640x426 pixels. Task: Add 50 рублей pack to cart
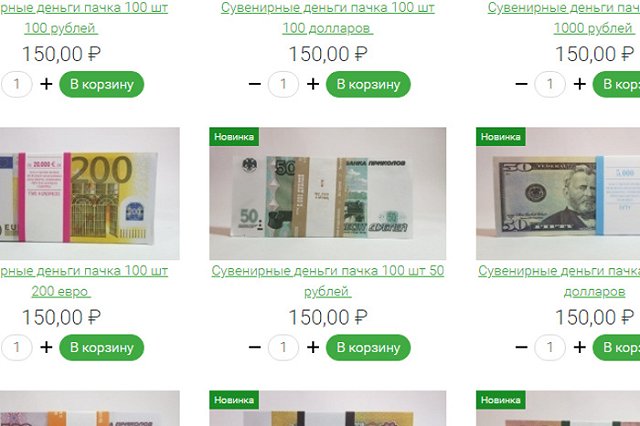[x=368, y=347]
